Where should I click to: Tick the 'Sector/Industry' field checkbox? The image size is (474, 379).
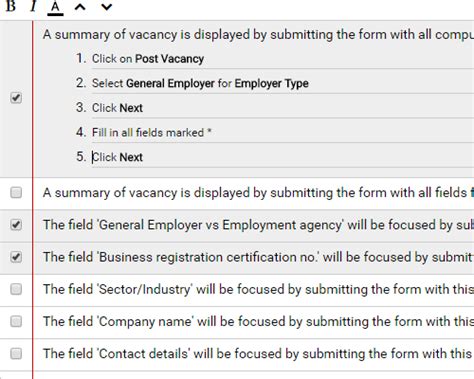click(16, 289)
